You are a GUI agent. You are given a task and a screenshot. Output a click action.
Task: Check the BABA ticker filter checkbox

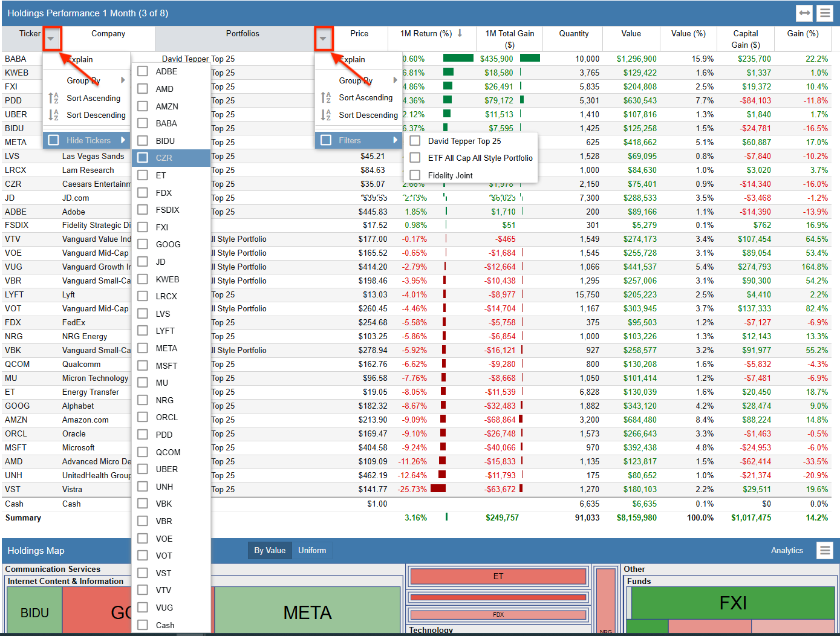(142, 123)
